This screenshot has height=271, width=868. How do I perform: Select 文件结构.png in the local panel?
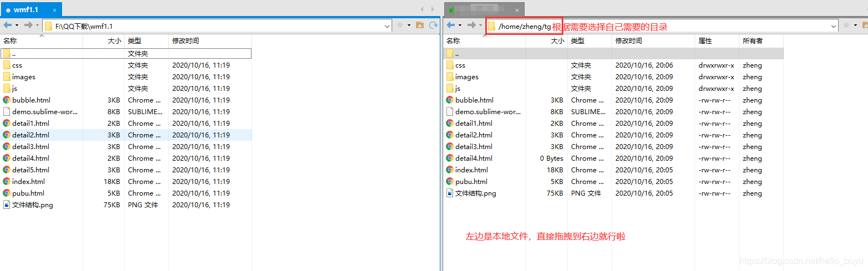pos(126,204)
